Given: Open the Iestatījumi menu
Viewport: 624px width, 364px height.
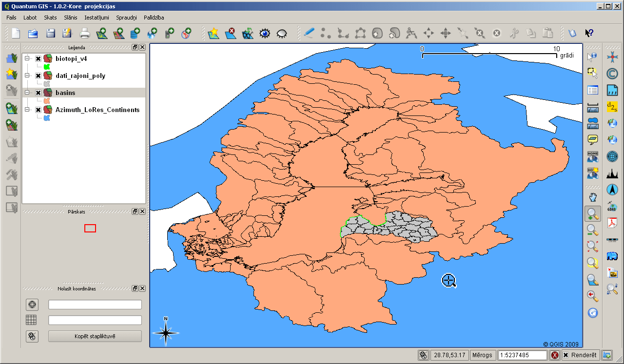Looking at the screenshot, I should [x=97, y=18].
